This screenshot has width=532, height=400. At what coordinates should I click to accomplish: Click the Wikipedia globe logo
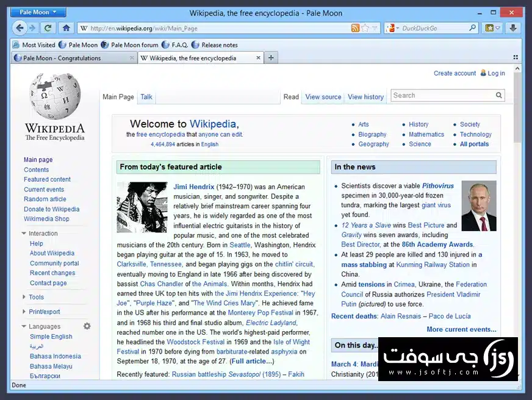(x=56, y=96)
